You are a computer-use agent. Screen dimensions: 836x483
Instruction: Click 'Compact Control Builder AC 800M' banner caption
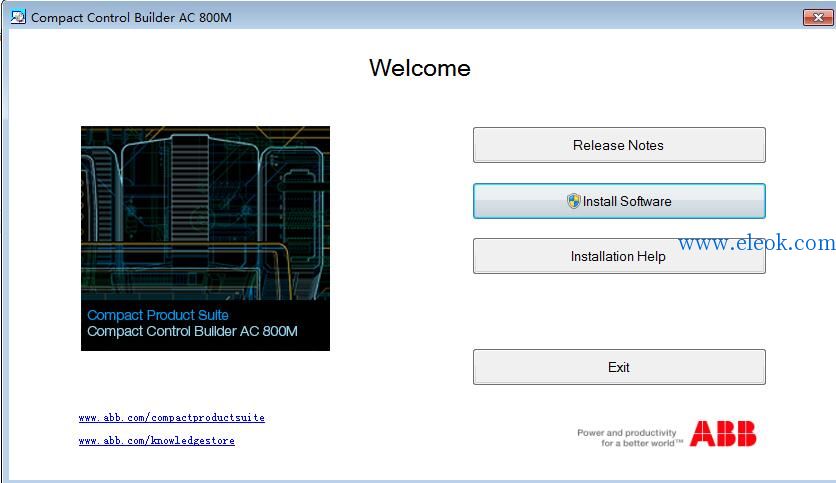click(192, 332)
